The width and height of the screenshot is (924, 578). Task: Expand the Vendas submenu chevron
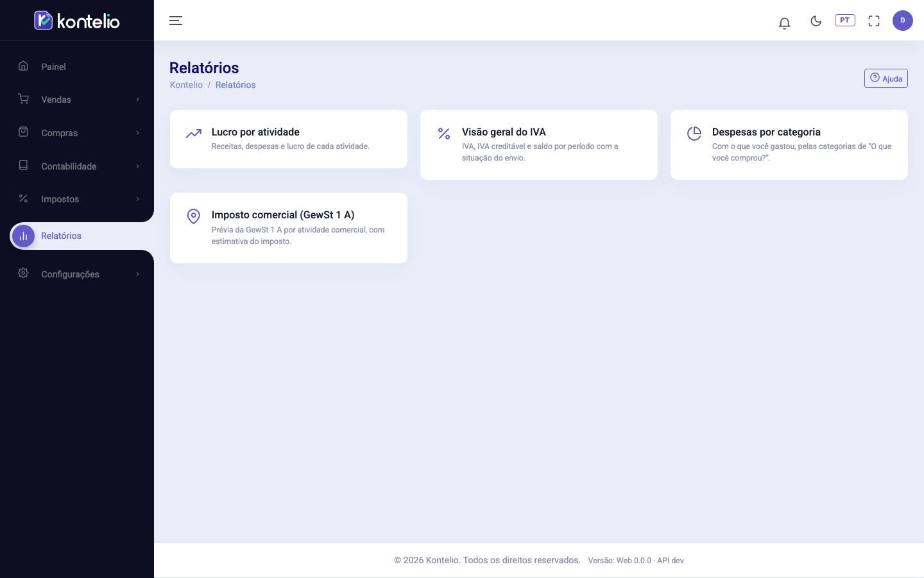click(x=137, y=100)
